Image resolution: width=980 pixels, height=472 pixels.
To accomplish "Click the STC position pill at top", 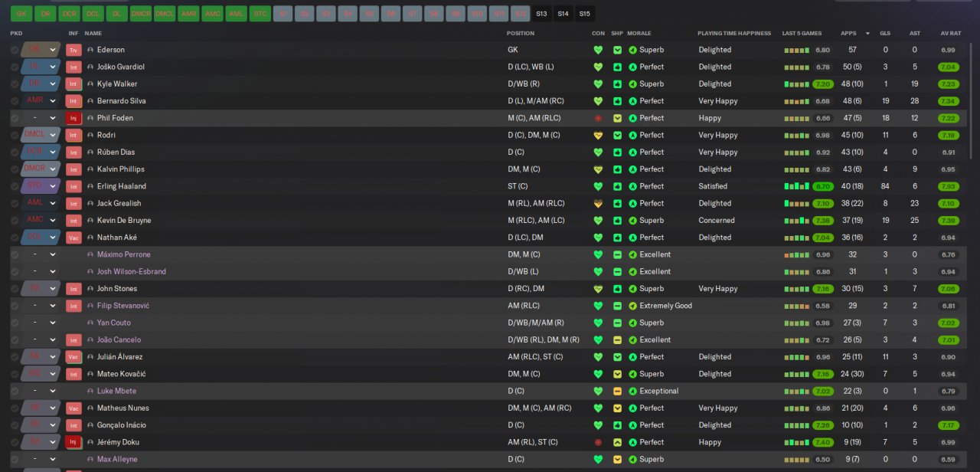I will pos(260,14).
